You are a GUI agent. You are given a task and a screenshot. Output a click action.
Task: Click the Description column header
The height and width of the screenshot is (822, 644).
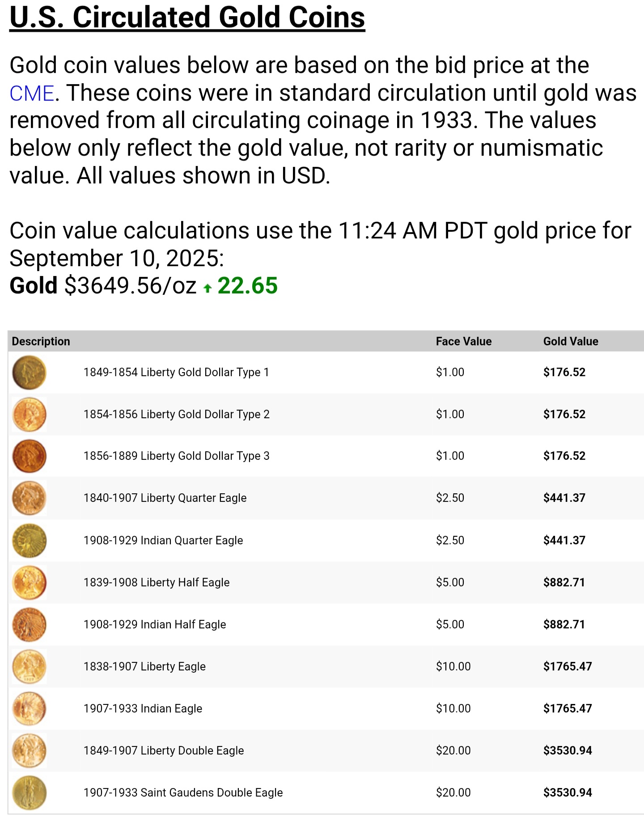click(x=41, y=342)
